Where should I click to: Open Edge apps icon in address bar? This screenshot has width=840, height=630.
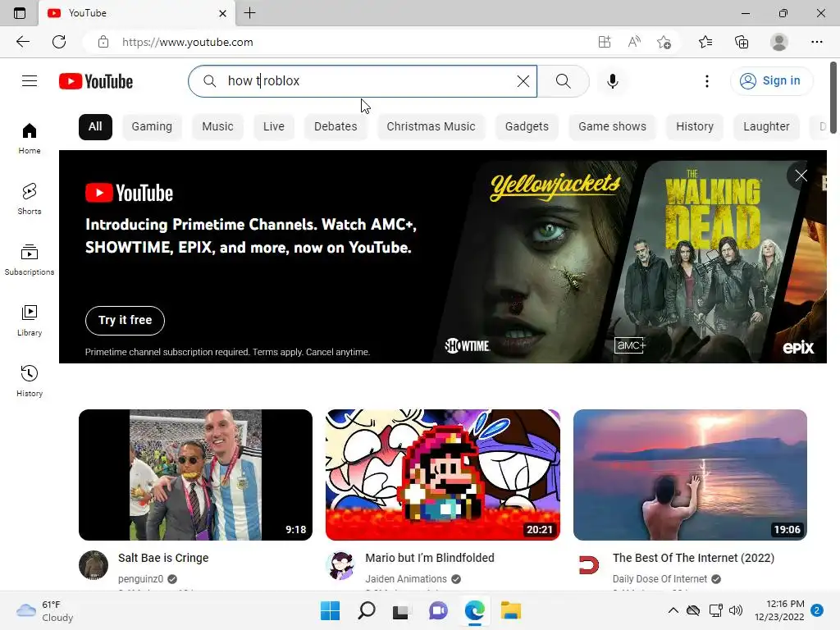(x=605, y=42)
